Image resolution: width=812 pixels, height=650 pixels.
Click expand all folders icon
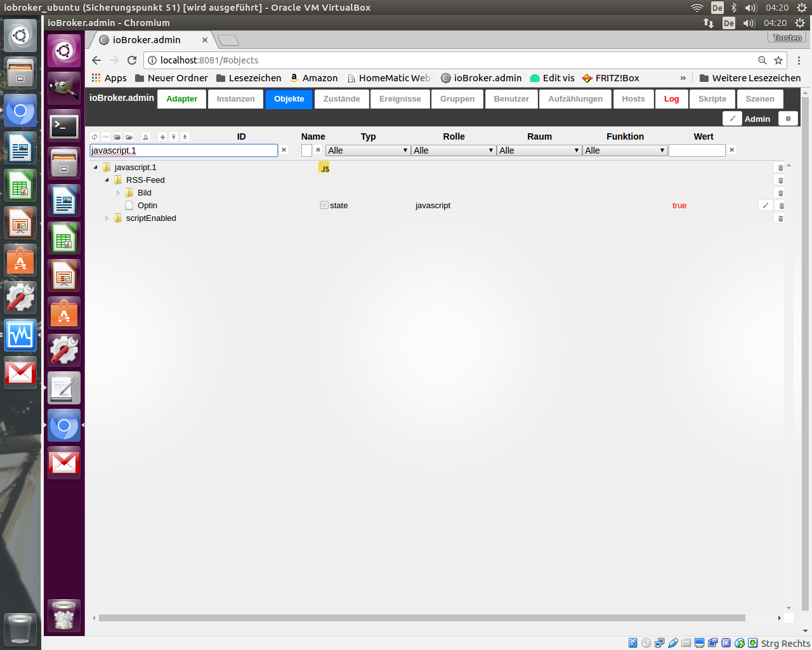(x=129, y=136)
